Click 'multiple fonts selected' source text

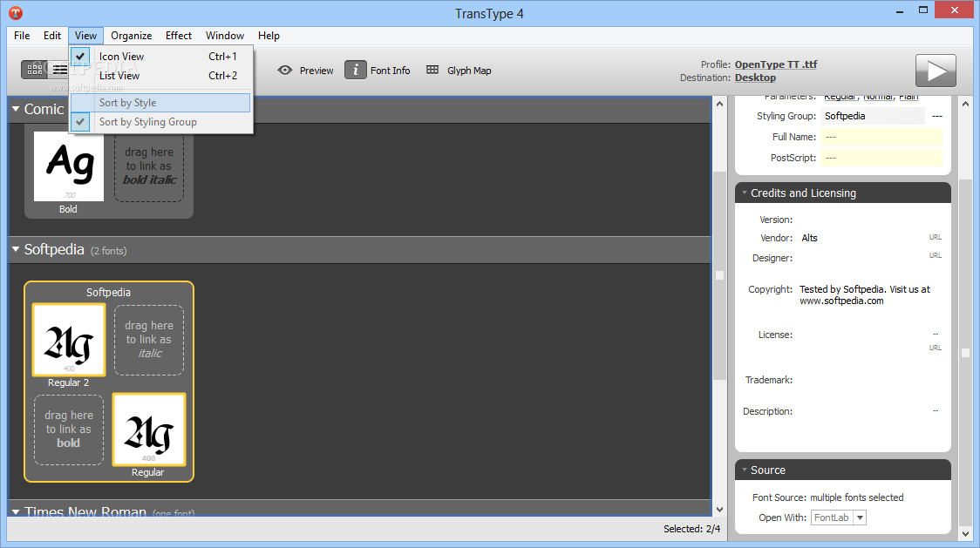coord(857,497)
